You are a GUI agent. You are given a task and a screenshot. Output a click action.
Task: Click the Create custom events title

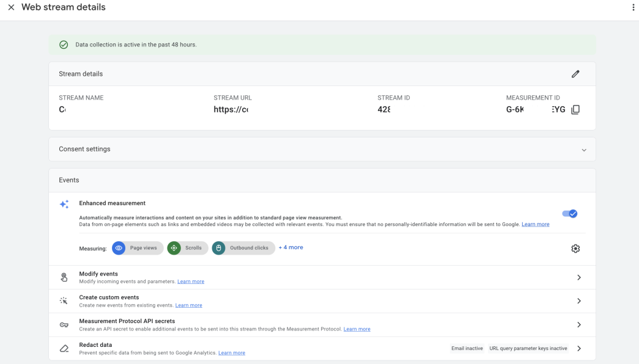(109, 297)
